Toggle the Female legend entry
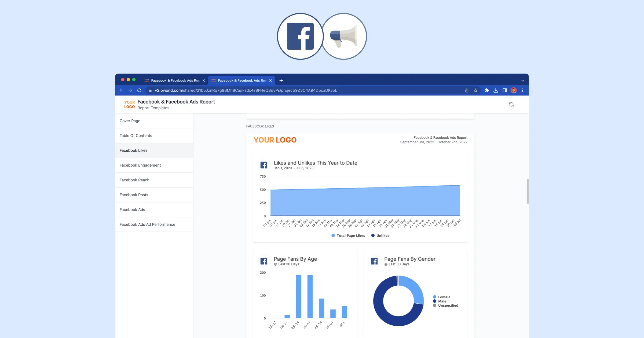Viewport: 644px width, 338px height. (x=442, y=297)
